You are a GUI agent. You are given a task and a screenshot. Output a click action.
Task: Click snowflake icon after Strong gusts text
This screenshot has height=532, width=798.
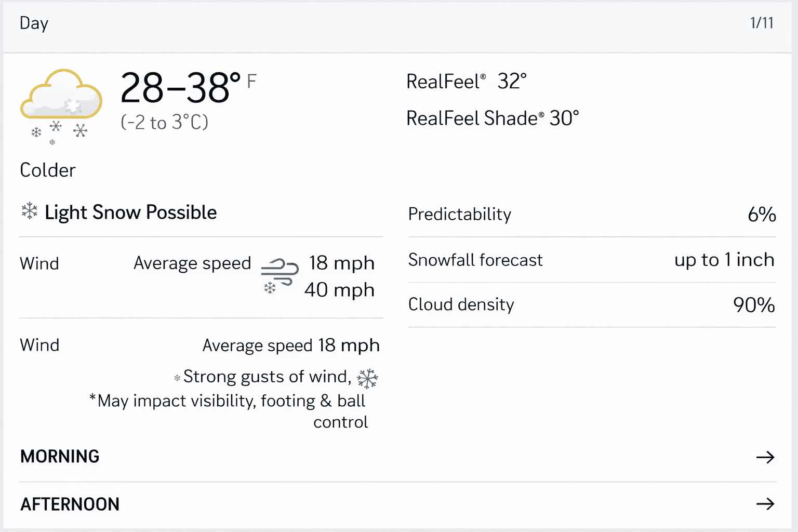367,379
